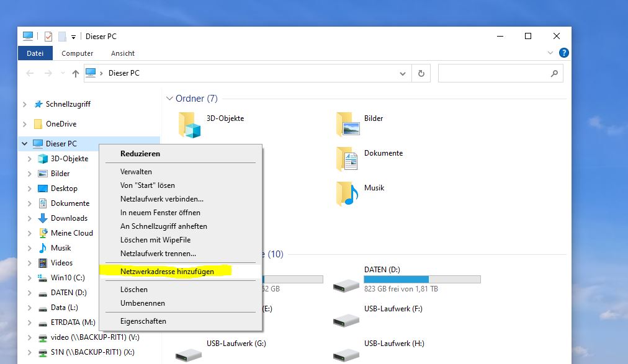Click the New folder quick access icon
Screen dimensions: 628x364
pos(62,37)
